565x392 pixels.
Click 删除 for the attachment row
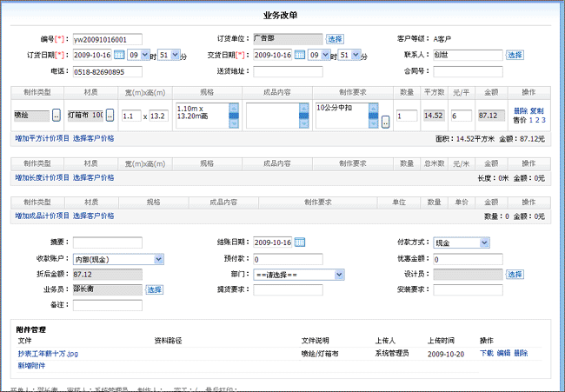(521, 353)
